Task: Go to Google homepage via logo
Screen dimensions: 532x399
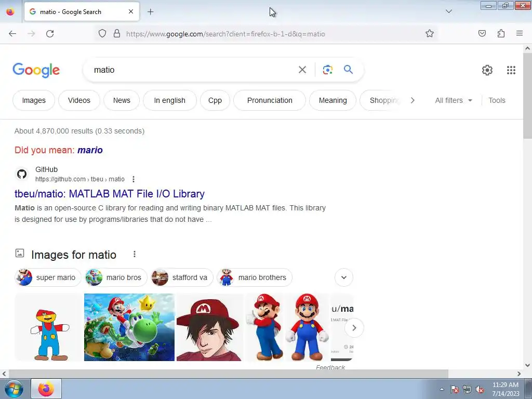Action: pyautogui.click(x=36, y=70)
